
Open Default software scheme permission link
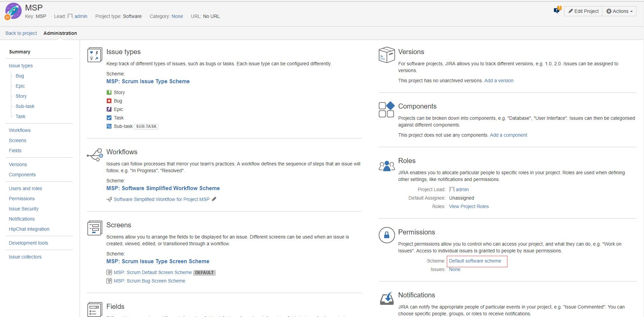click(x=475, y=261)
